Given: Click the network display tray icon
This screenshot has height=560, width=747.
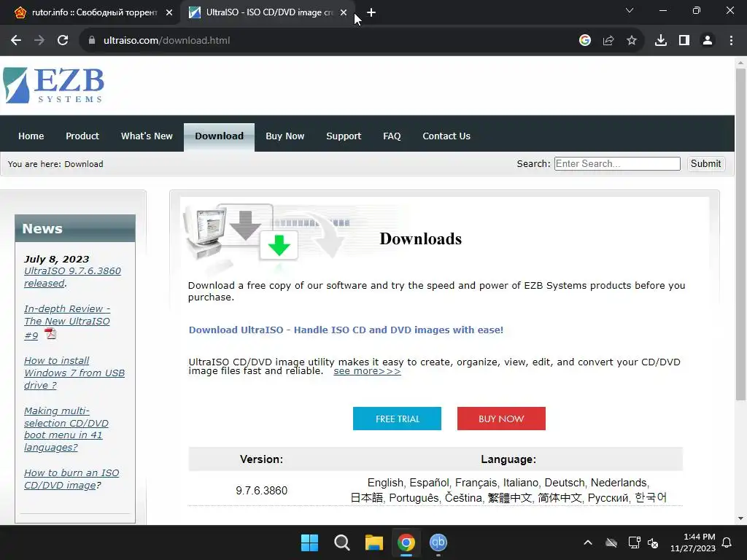Looking at the screenshot, I should [634, 542].
